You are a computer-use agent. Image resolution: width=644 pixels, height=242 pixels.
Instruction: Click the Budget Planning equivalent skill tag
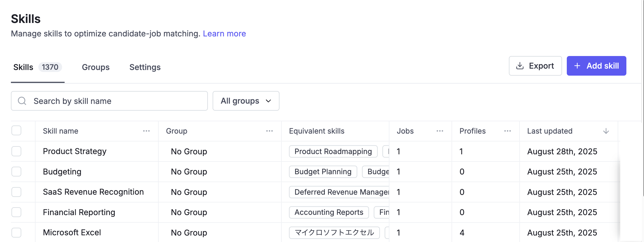click(323, 172)
